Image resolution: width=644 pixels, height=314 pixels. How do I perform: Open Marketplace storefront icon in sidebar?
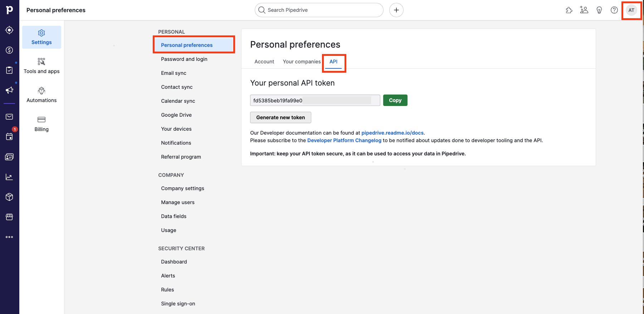pos(10,217)
